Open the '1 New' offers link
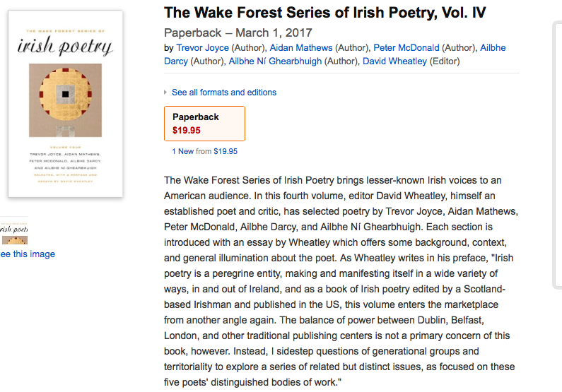This screenshot has width=562, height=392. (x=182, y=151)
